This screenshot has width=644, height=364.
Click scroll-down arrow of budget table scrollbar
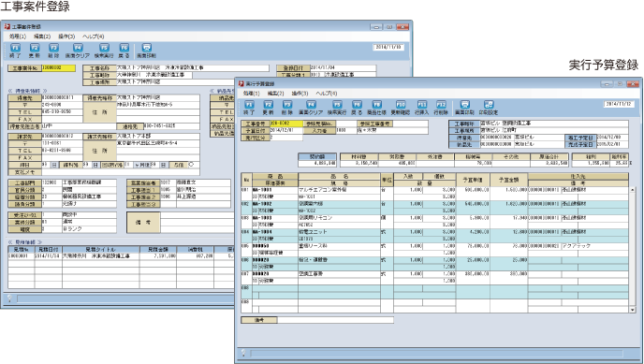pos(633,310)
